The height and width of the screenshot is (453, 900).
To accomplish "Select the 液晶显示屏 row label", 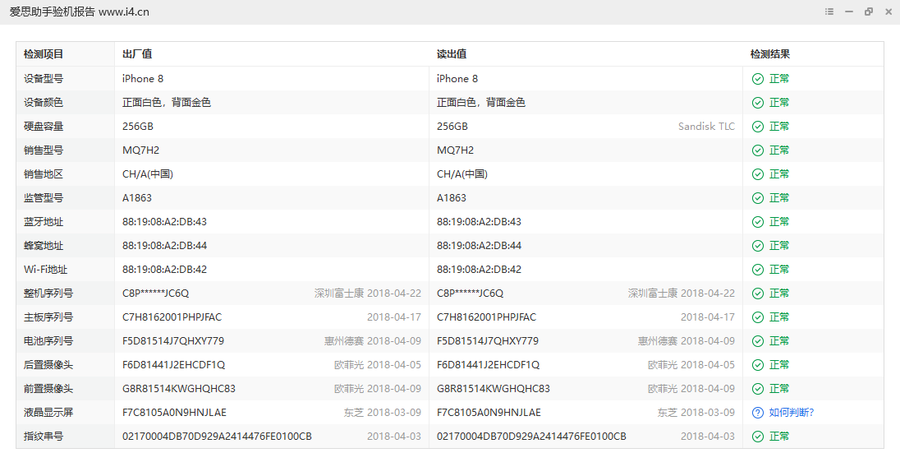I will point(48,412).
